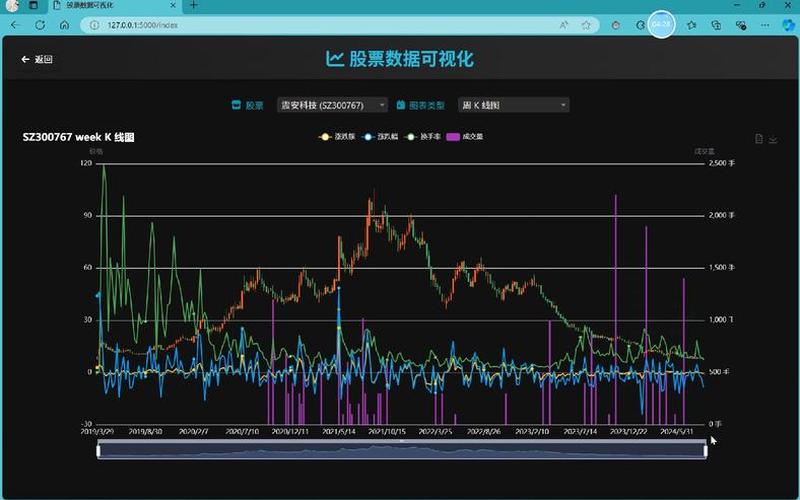This screenshot has width=800, height=500.
Task: Toggle the green 换手率 legend series
Action: [422, 137]
